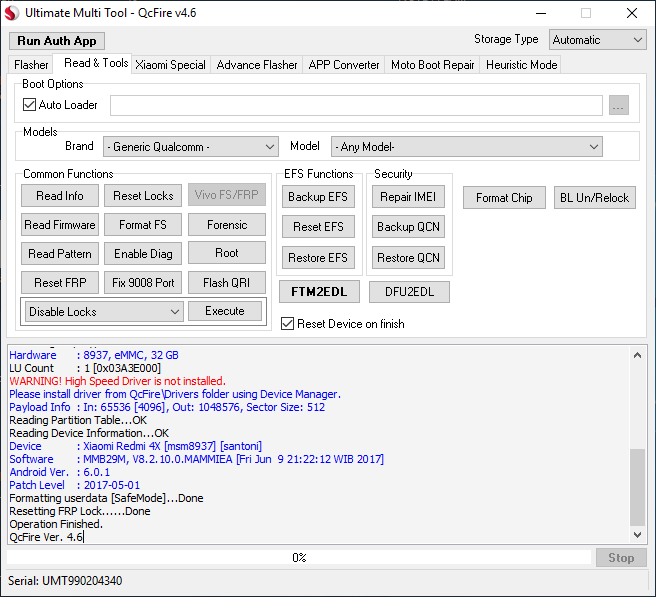Click the Read Info button
This screenshot has height=597, width=656.
60,195
